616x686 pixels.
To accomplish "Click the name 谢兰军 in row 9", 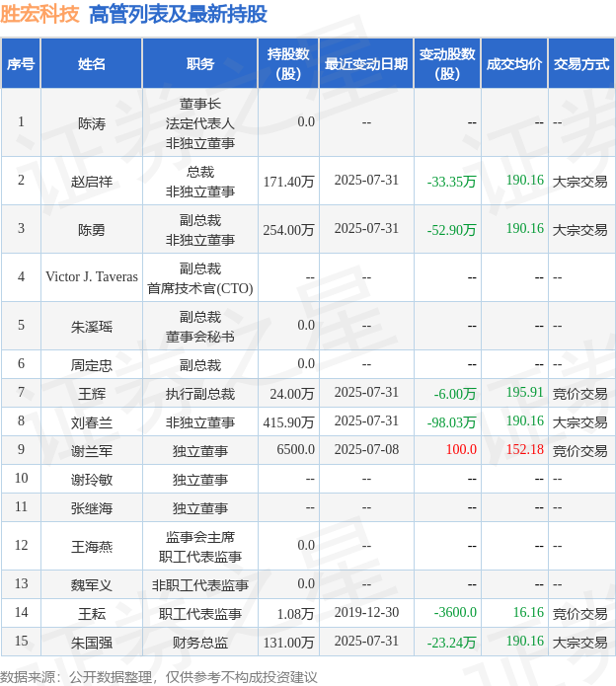I will point(92,451).
